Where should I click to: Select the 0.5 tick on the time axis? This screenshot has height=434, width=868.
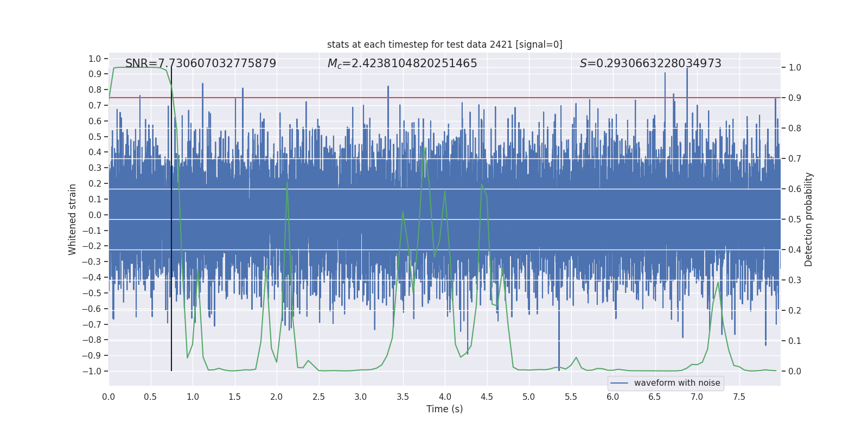click(151, 397)
